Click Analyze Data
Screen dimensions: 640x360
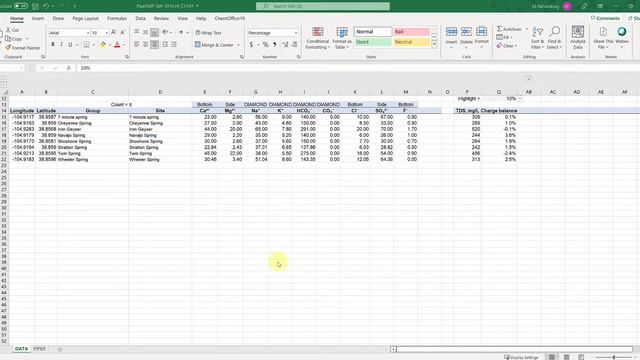pos(578,38)
